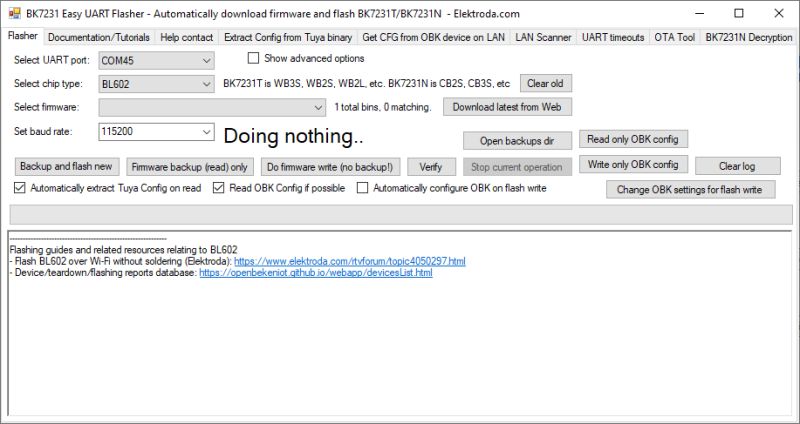Image resolution: width=800 pixels, height=424 pixels.
Task: Close the BK7231 Easy UART Flasher window
Action: [x=779, y=14]
